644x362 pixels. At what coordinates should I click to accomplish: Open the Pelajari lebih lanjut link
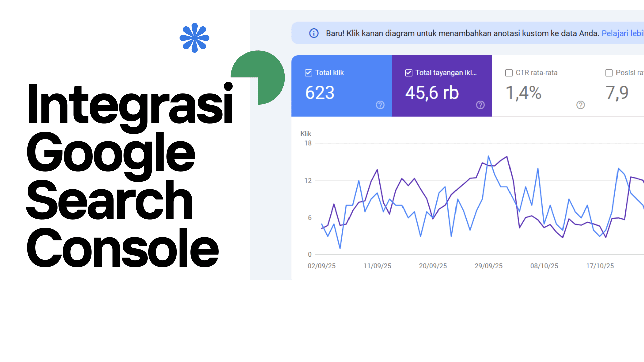(622, 33)
